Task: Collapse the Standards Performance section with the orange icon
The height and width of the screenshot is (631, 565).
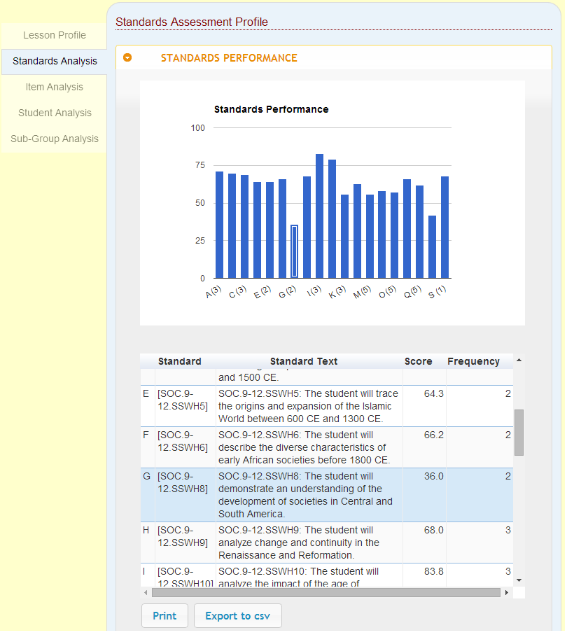Action: click(127, 58)
